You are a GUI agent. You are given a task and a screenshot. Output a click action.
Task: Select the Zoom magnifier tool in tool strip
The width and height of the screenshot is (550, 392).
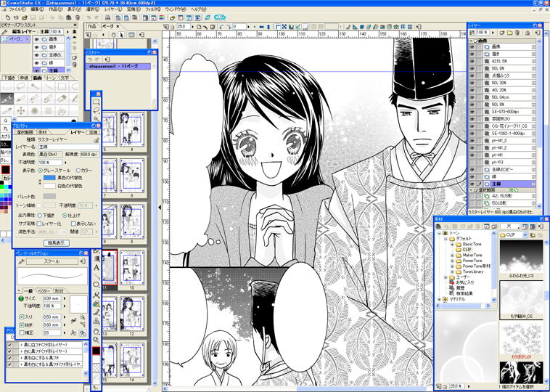click(96, 339)
